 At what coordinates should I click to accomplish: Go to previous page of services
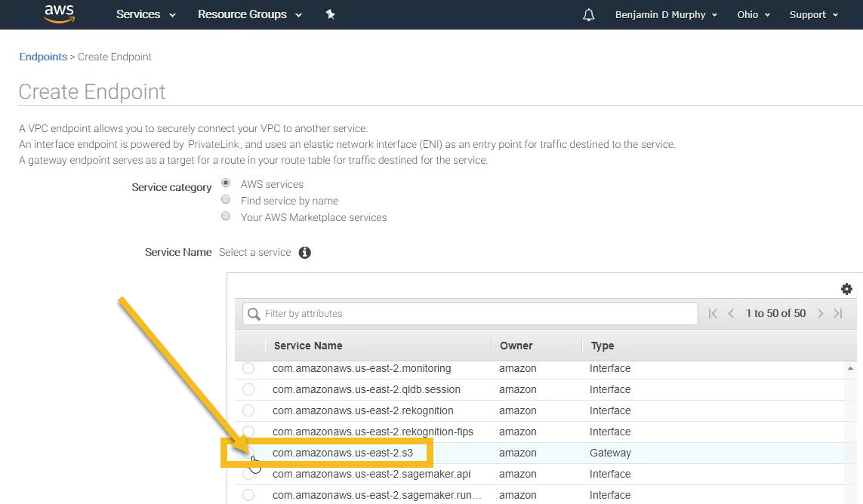[731, 314]
